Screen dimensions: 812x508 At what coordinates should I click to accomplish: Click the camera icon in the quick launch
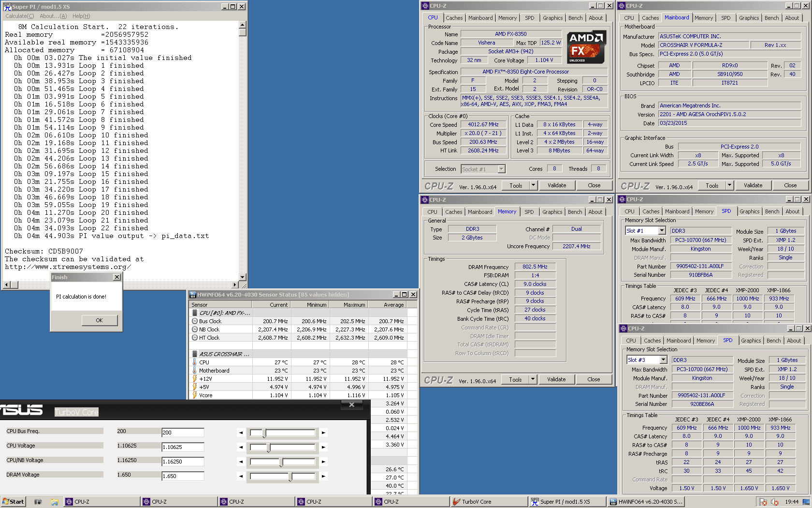(x=38, y=502)
